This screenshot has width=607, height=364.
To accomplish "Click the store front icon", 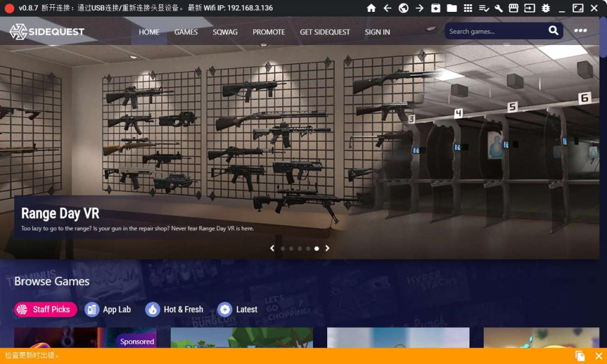I will click(x=514, y=8).
